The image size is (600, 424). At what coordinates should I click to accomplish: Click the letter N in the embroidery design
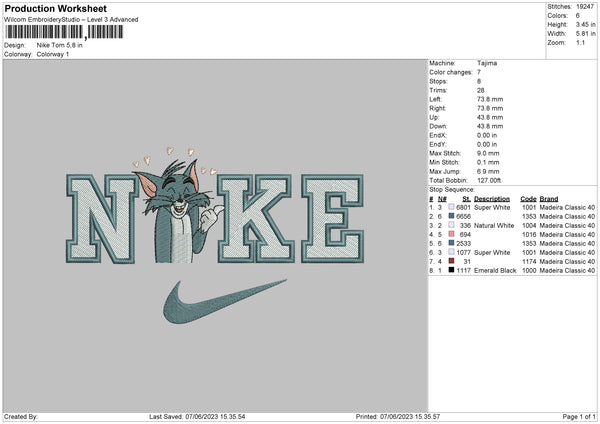[x=102, y=219]
